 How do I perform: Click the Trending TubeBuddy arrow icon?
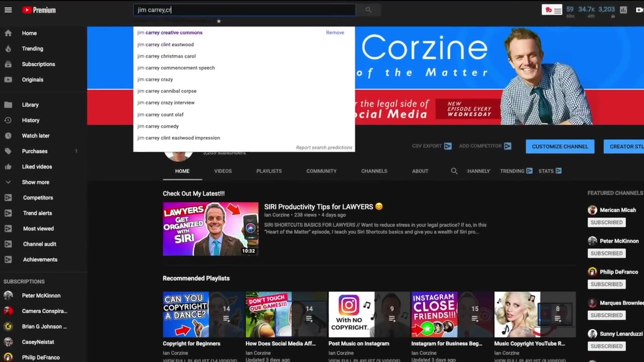pos(529,171)
